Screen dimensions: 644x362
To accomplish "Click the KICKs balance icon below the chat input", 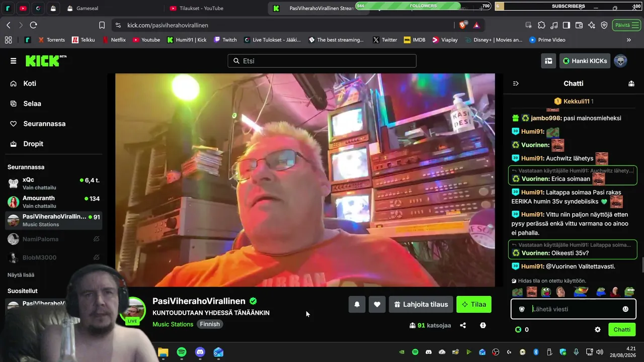I will (x=518, y=330).
